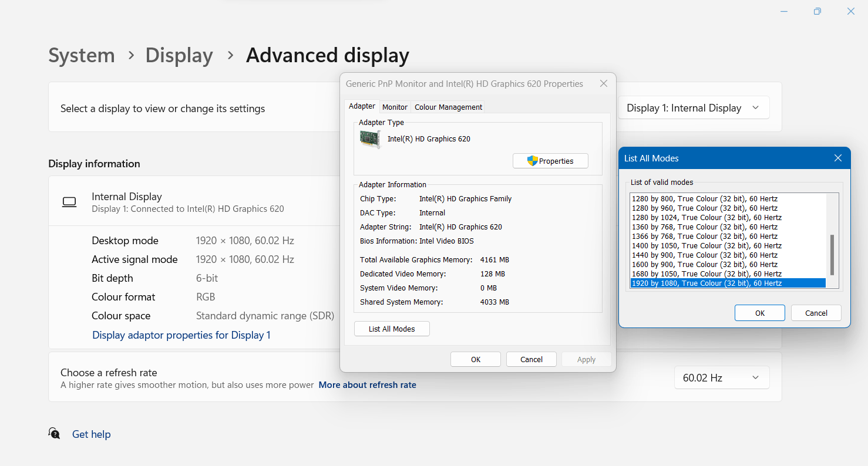Viewport: 868px width, 466px height.
Task: Open the Colour Management tab
Action: (448, 107)
